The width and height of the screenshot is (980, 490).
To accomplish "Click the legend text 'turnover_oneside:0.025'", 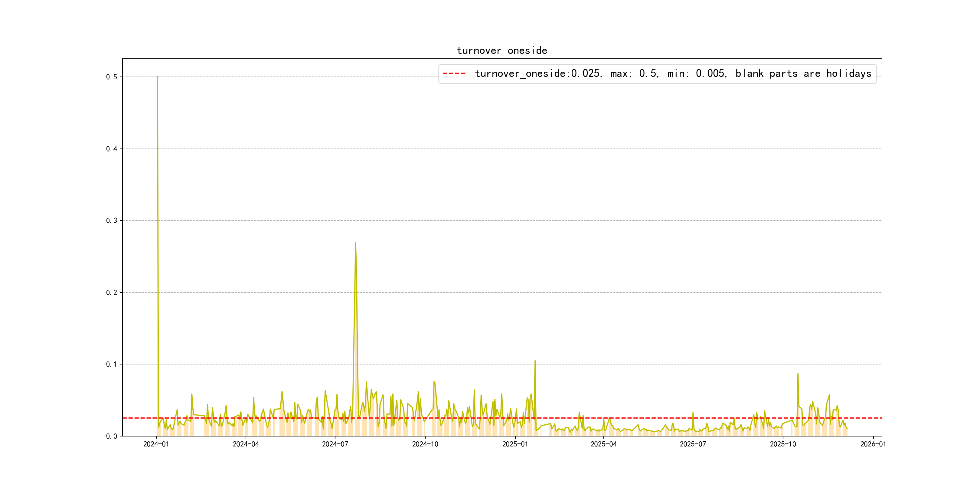I will [537, 73].
